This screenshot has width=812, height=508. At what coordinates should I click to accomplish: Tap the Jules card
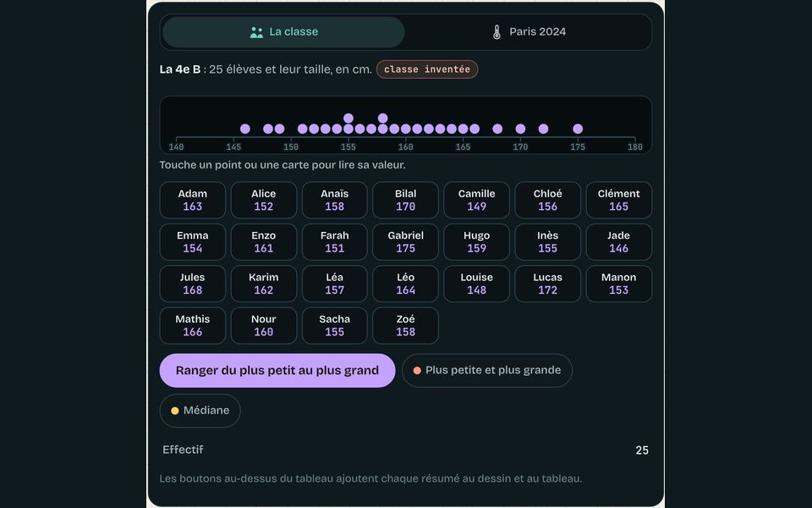(193, 284)
